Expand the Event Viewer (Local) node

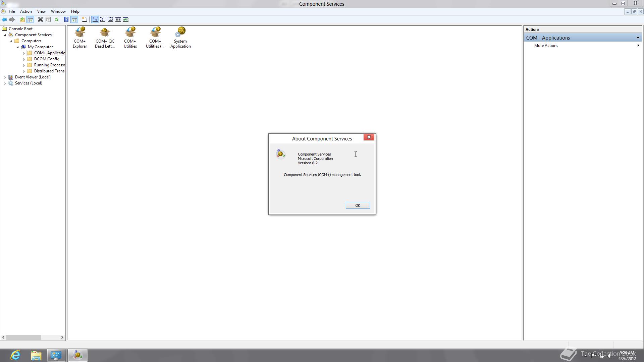pyautogui.click(x=5, y=77)
